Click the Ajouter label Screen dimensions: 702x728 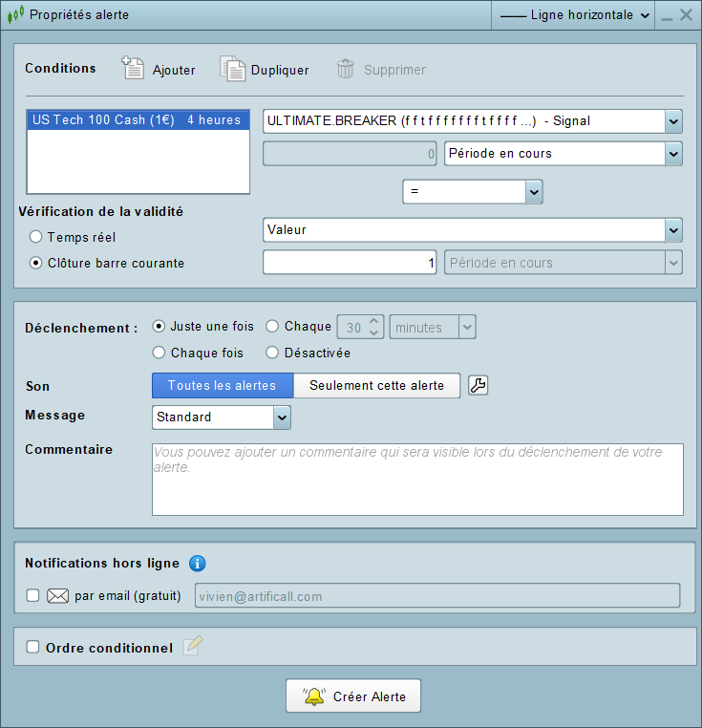coord(174,70)
